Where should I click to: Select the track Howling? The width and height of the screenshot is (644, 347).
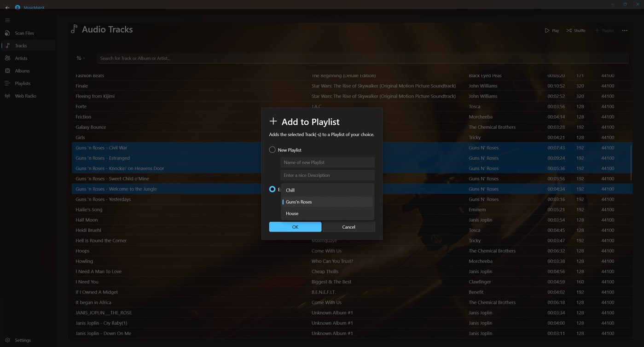click(352, 261)
